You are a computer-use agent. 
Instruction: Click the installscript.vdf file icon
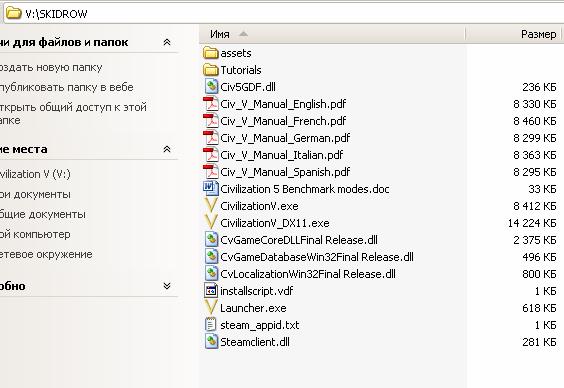pyautogui.click(x=211, y=291)
